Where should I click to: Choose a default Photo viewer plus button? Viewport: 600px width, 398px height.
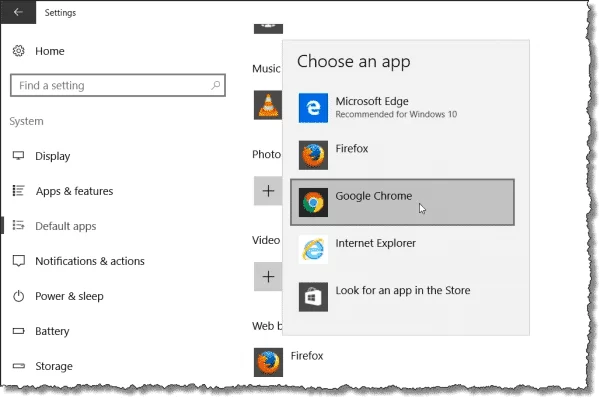(x=268, y=191)
